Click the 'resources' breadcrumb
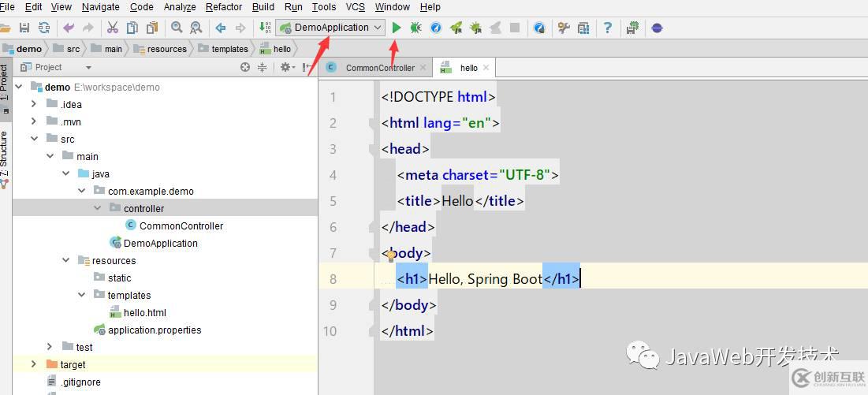Screen dimensions: 868x395 (166, 49)
